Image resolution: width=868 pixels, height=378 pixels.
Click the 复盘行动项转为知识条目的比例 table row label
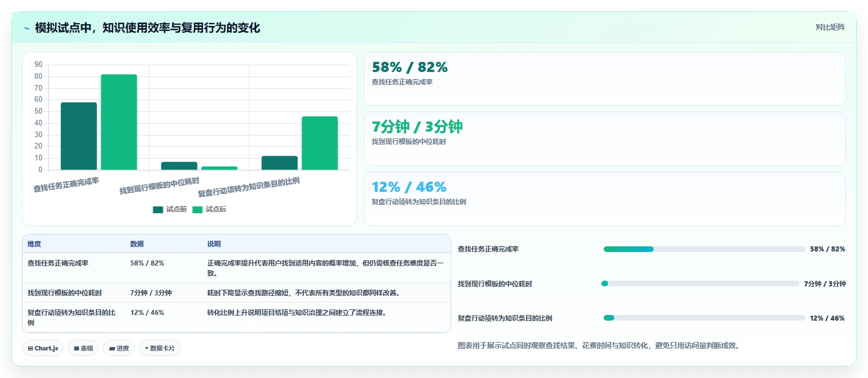(71, 318)
